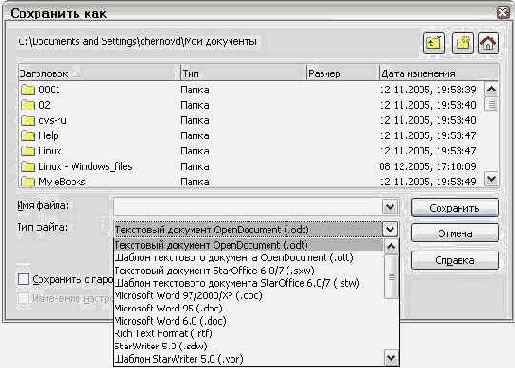
Task: Collapse the 'Тип файла' dropdown arrow
Action: click(390, 229)
